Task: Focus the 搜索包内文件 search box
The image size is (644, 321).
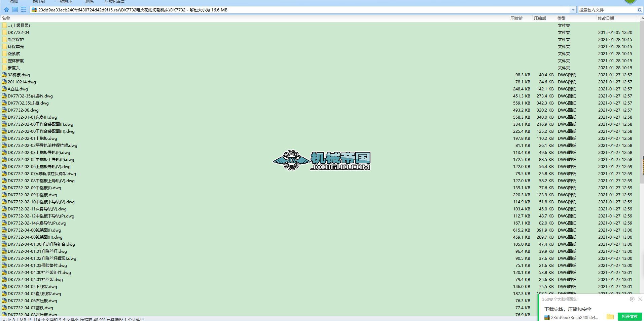Action: pos(607,10)
